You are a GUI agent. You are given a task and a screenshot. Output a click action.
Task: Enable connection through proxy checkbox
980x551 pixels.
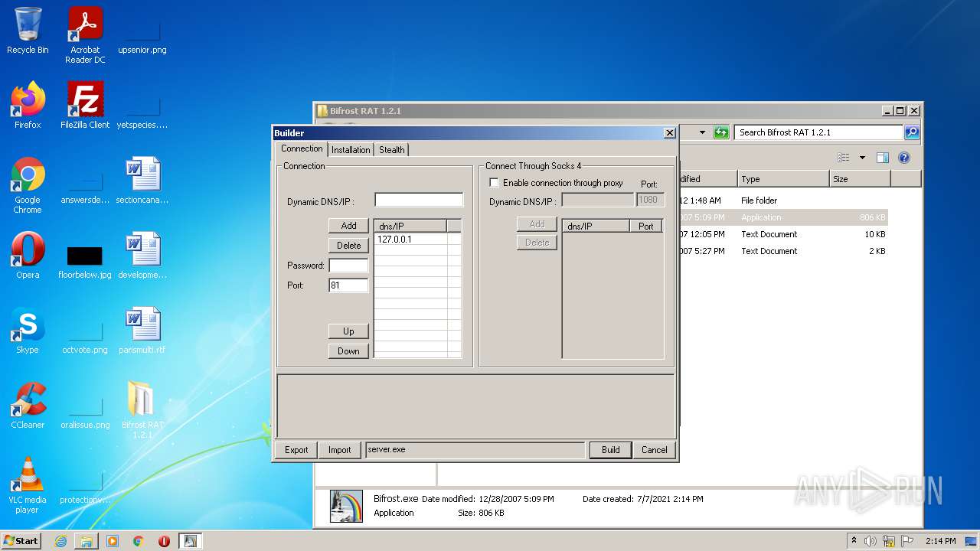click(494, 183)
